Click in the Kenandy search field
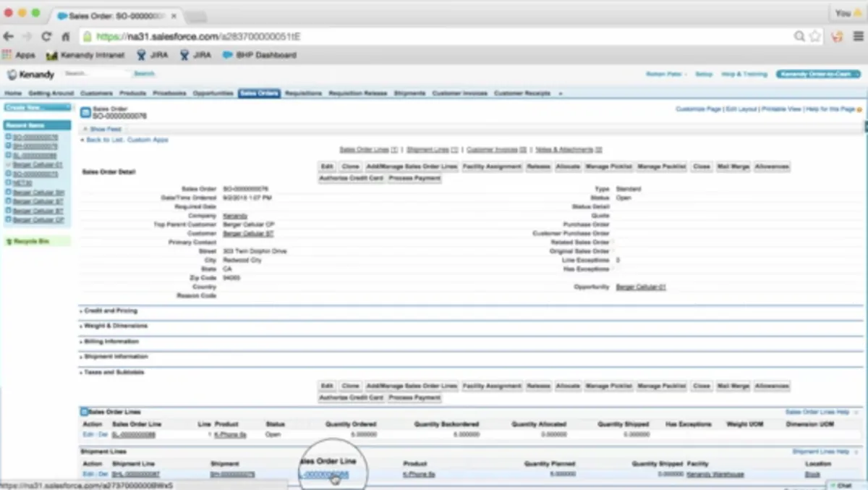This screenshot has height=490, width=868. (x=96, y=74)
